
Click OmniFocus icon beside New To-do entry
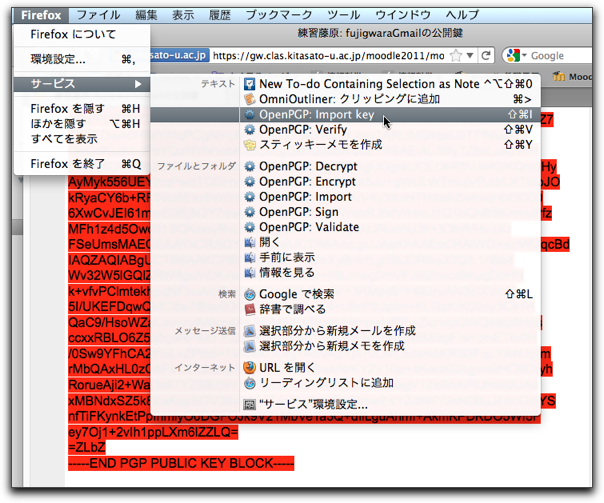point(250,84)
